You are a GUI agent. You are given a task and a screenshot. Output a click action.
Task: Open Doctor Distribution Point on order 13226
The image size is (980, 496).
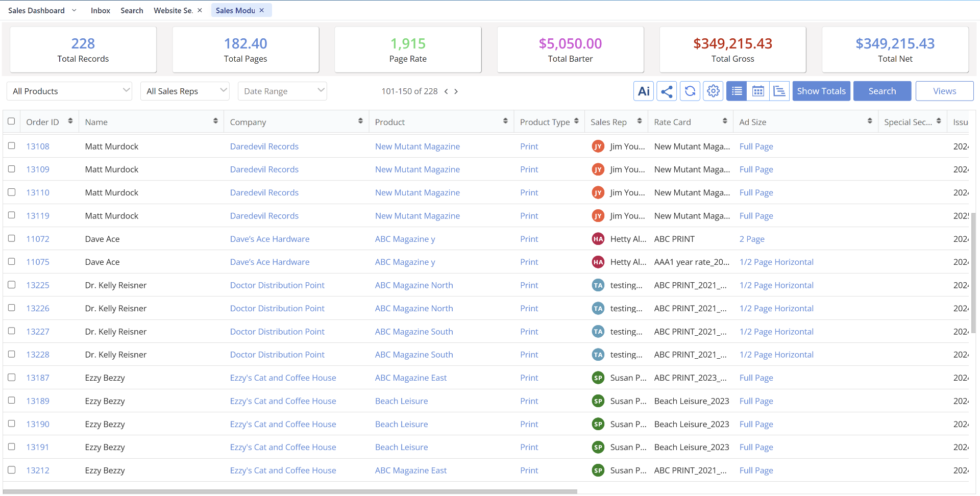point(277,308)
